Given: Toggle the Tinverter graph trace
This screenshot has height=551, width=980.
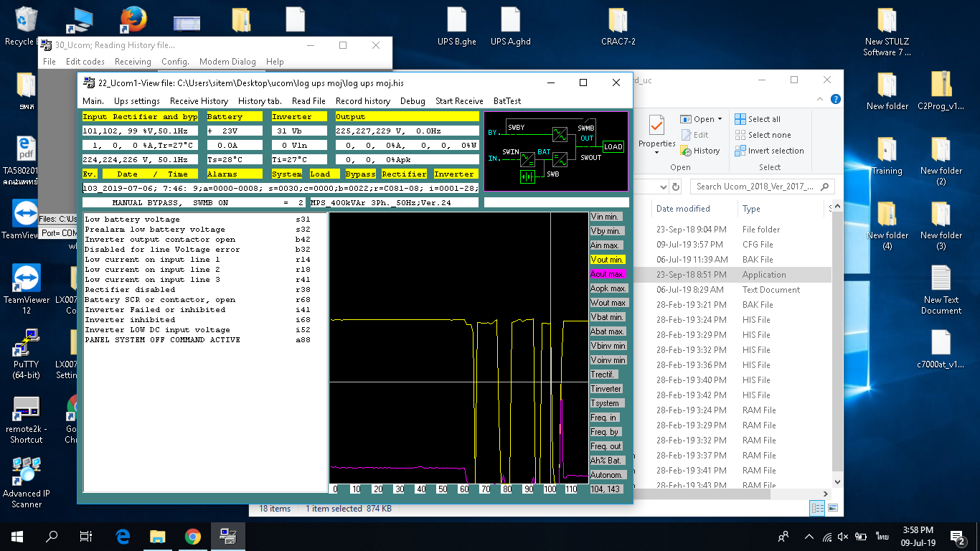Looking at the screenshot, I should tap(607, 389).
